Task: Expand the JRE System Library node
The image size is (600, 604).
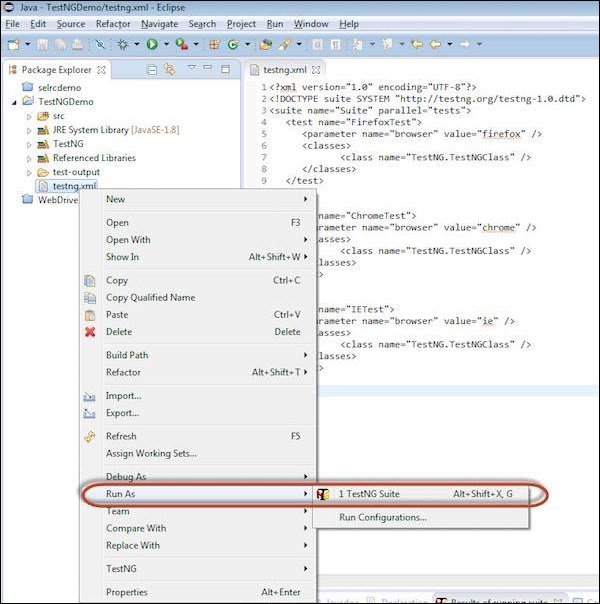Action: pos(29,131)
